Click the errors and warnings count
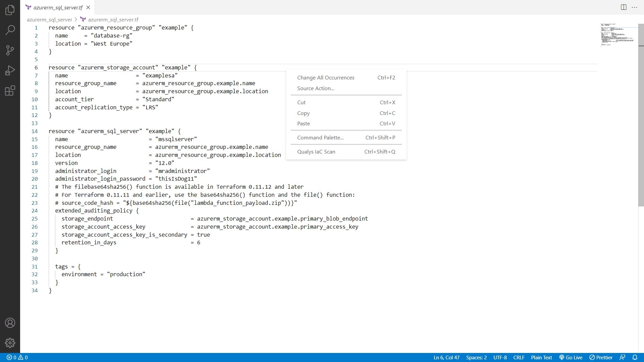Viewport: 644px width, 362px height. (17, 357)
